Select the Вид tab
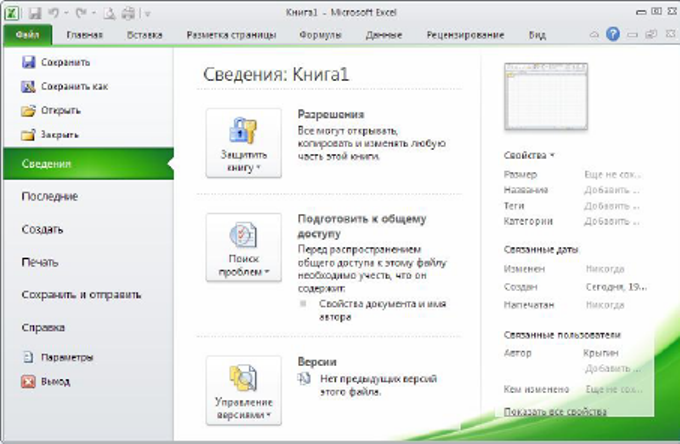This screenshot has height=444, width=680. [537, 35]
